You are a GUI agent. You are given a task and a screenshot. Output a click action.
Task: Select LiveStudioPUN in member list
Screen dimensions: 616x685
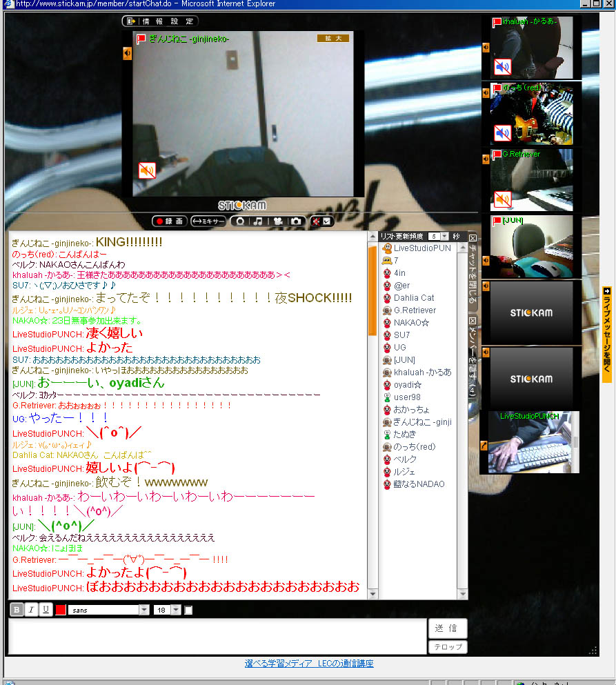(x=417, y=248)
